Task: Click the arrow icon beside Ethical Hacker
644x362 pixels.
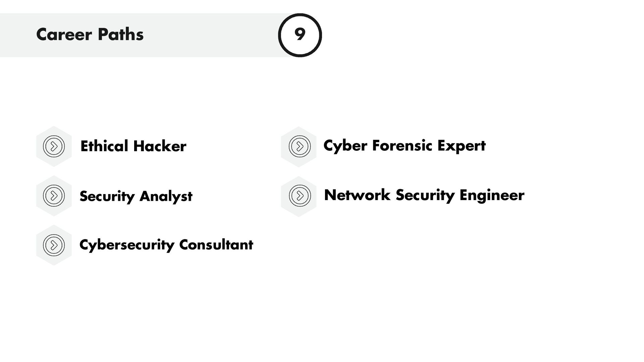Action: [54, 146]
